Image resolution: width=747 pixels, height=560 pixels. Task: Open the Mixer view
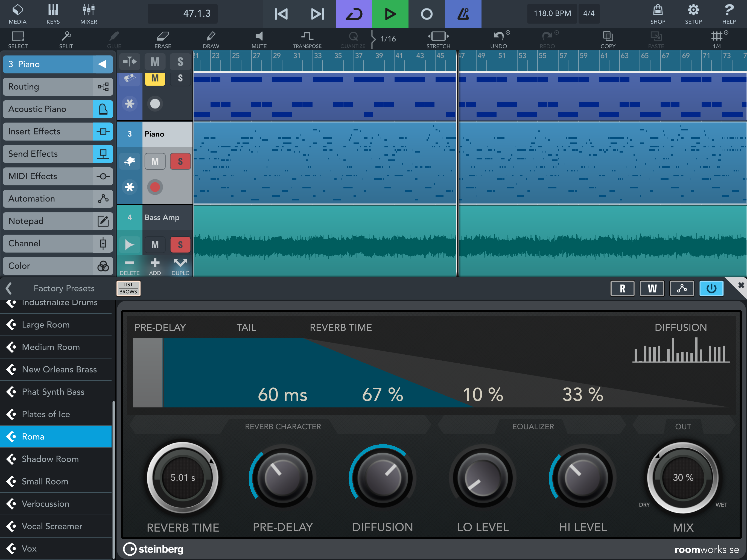pyautogui.click(x=89, y=14)
